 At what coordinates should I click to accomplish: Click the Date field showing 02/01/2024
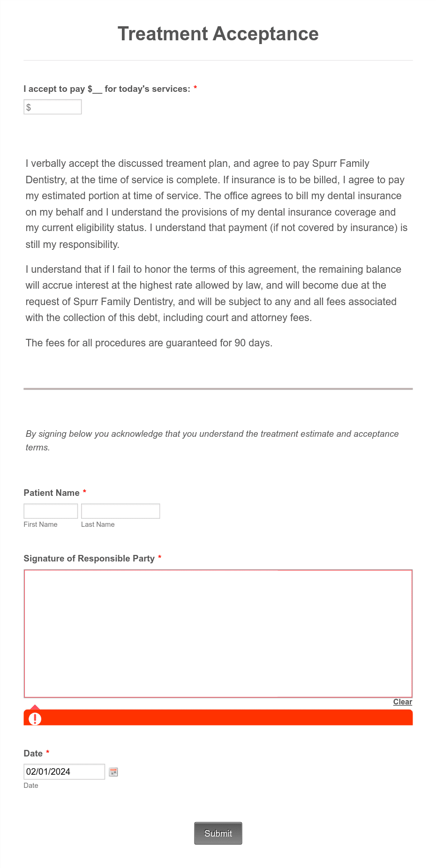coord(64,771)
